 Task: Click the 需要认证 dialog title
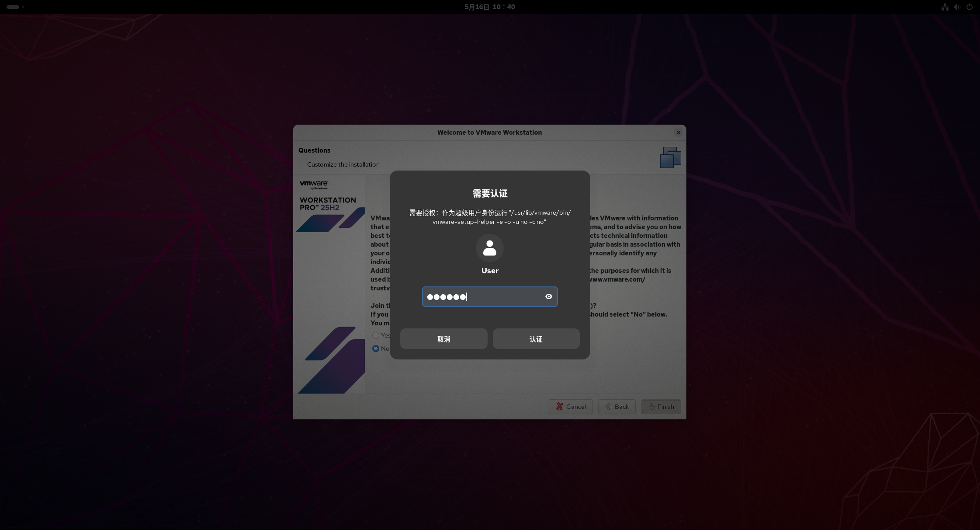tap(490, 193)
